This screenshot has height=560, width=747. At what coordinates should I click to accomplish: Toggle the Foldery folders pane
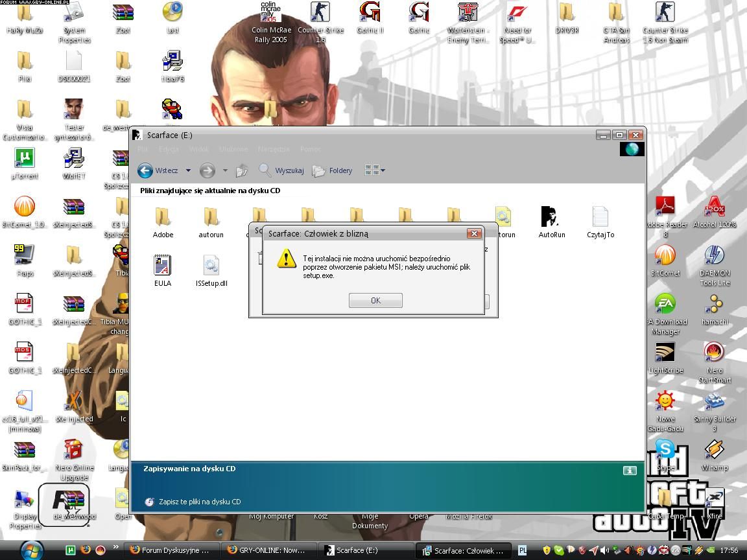(x=332, y=170)
